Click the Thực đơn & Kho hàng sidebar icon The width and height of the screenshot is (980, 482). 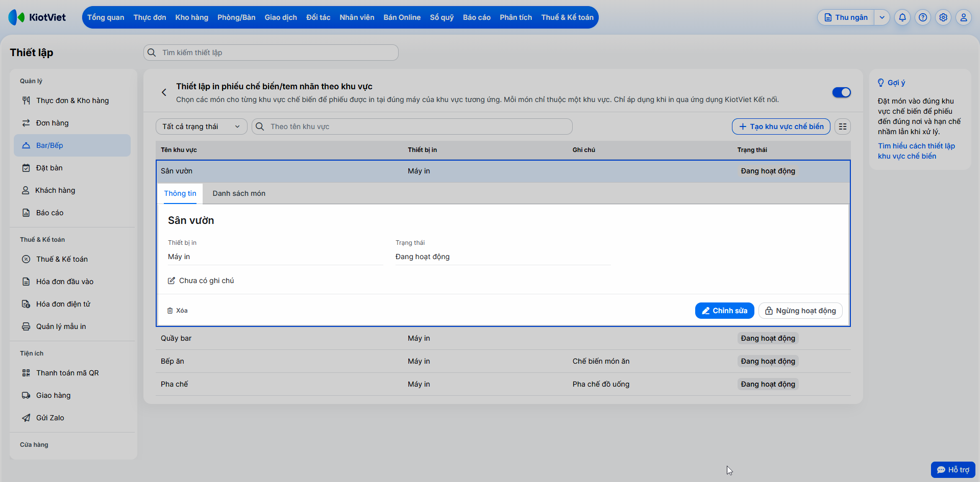tap(26, 100)
